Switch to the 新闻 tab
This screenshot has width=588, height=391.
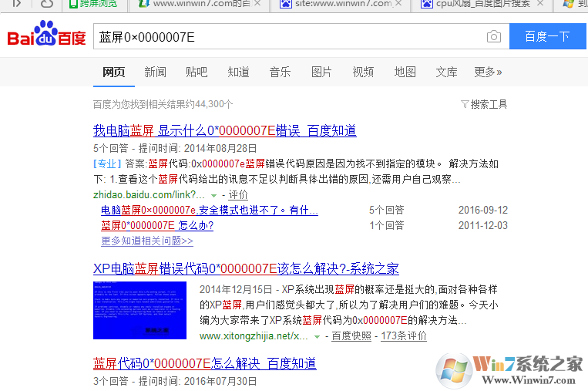155,72
